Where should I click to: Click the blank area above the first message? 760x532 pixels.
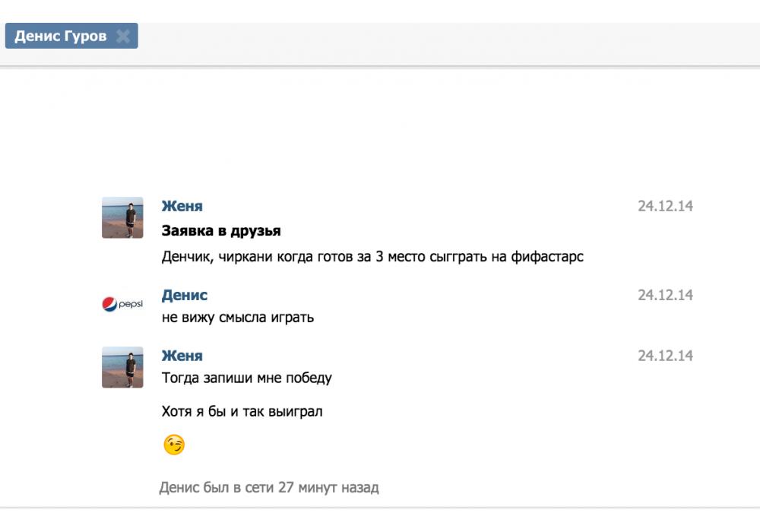pos(380,129)
